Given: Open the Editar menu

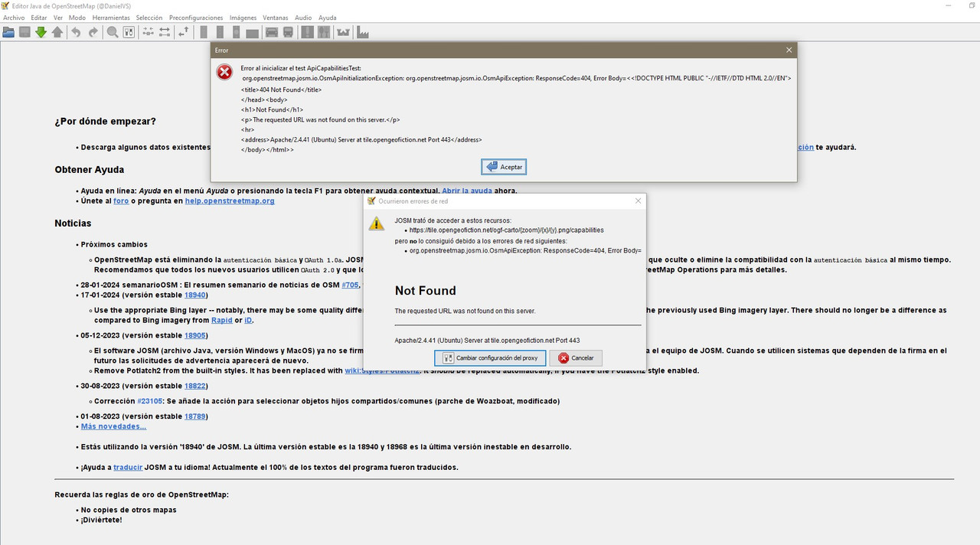Looking at the screenshot, I should (39, 18).
